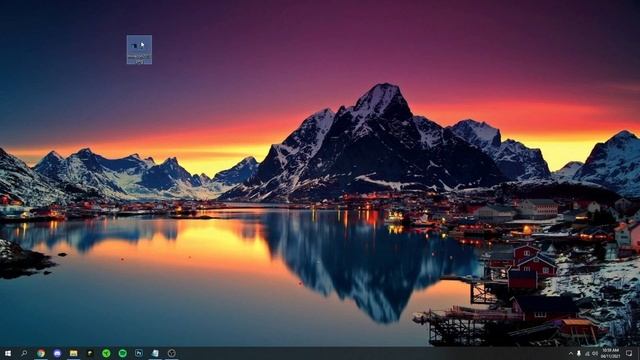Launch Photoshop from the taskbar
Image resolution: width=640 pixels, height=360 pixels.
139,353
